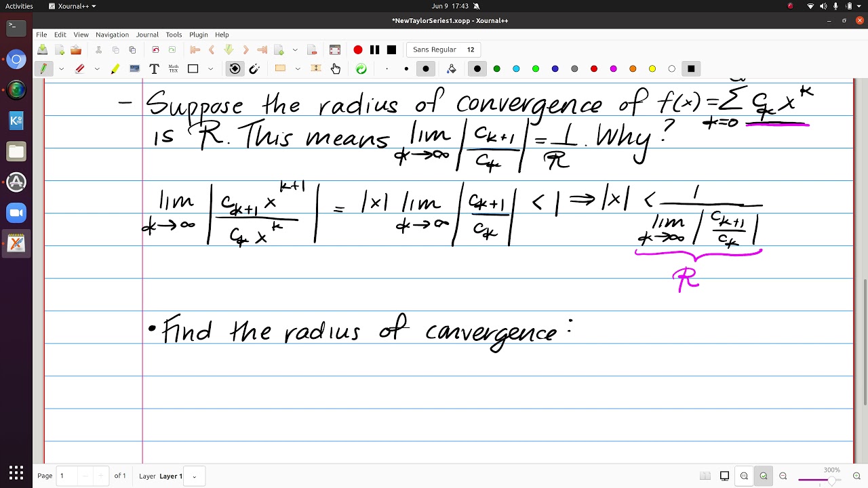Select the Draw Rectangle shape tool
The height and width of the screenshot is (488, 868).
[x=193, y=68]
